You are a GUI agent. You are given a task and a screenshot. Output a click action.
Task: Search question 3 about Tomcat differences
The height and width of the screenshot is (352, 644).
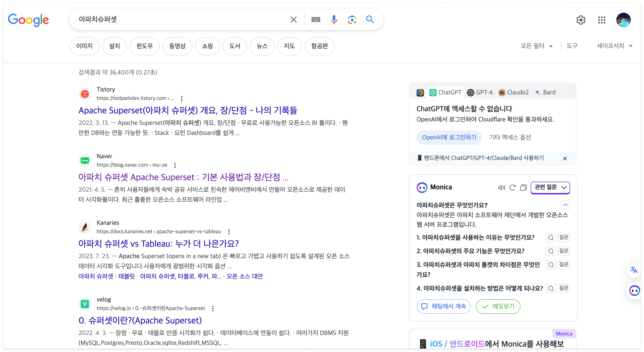tap(551, 265)
